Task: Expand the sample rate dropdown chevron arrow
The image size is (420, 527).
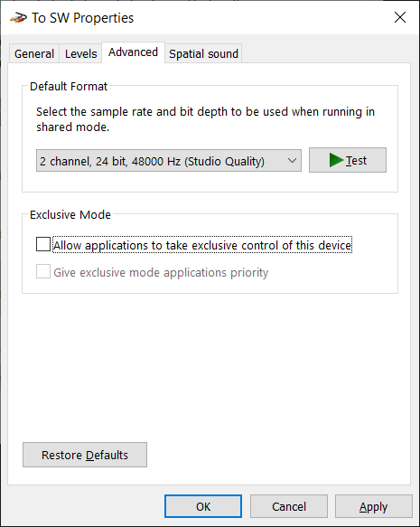Action: [292, 161]
